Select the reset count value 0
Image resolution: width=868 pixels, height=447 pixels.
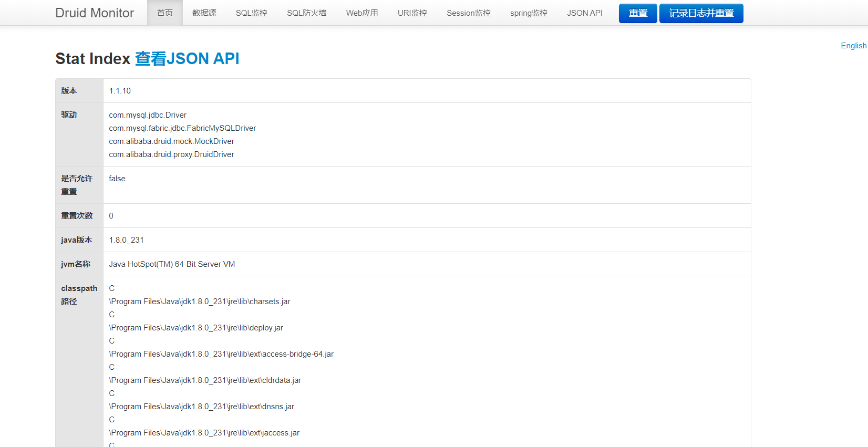click(x=111, y=216)
